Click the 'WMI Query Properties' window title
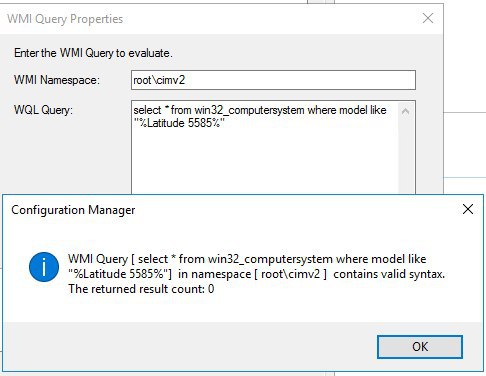 pos(65,19)
